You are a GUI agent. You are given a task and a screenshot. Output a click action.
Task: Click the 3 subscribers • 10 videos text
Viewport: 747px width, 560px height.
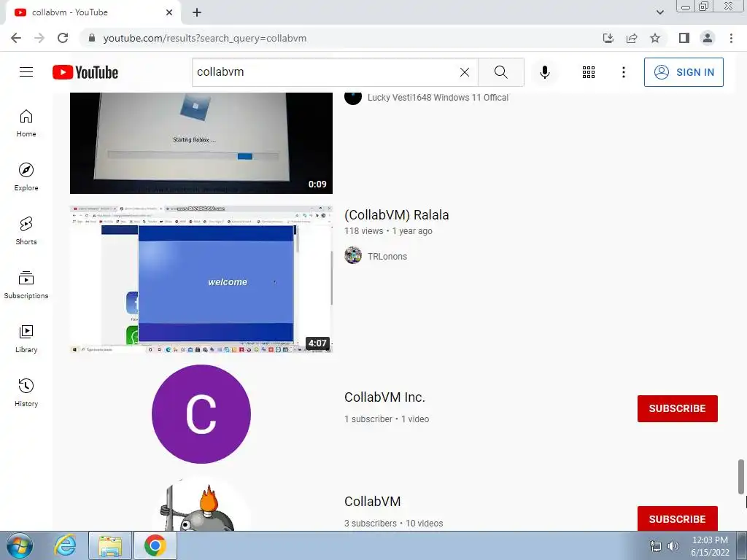tap(393, 524)
